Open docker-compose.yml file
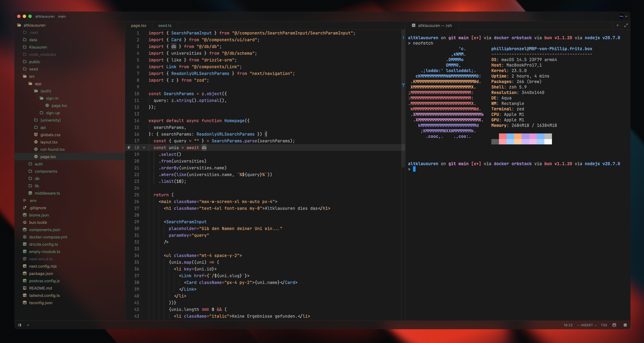Viewport: 644px width, 343px height. pyautogui.click(x=70, y=237)
